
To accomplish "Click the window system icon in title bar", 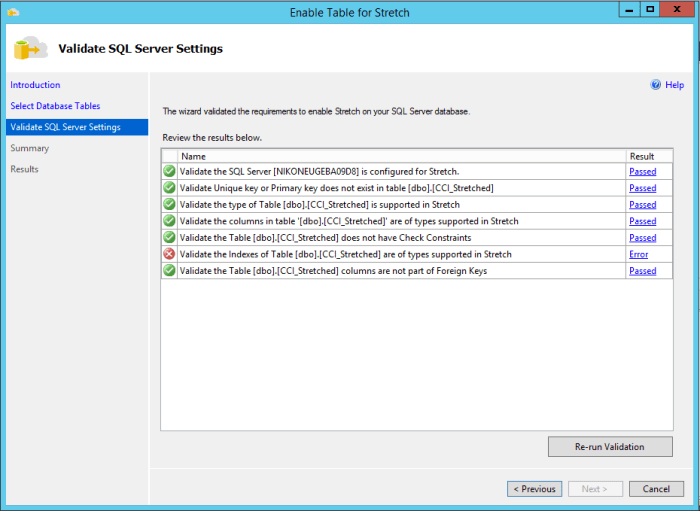I will [x=12, y=12].
